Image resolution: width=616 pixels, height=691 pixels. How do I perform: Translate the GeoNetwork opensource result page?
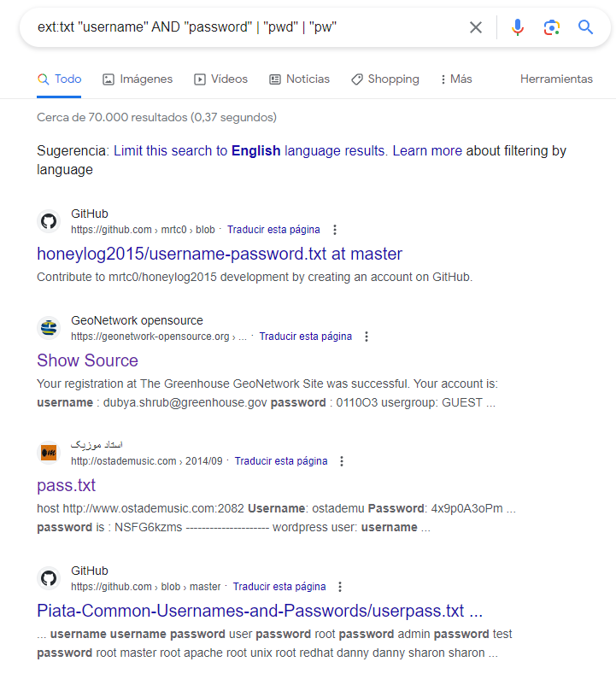[x=306, y=337]
